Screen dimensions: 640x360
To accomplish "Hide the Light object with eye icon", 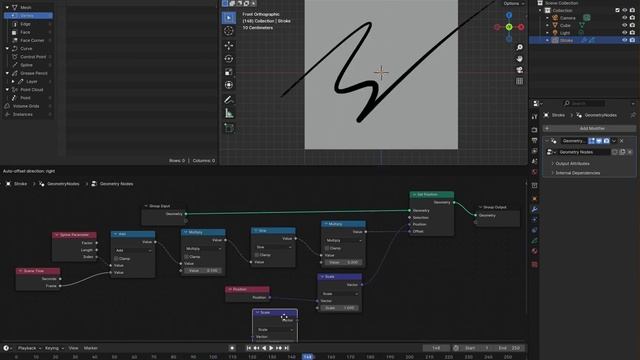I will pos(624,33).
